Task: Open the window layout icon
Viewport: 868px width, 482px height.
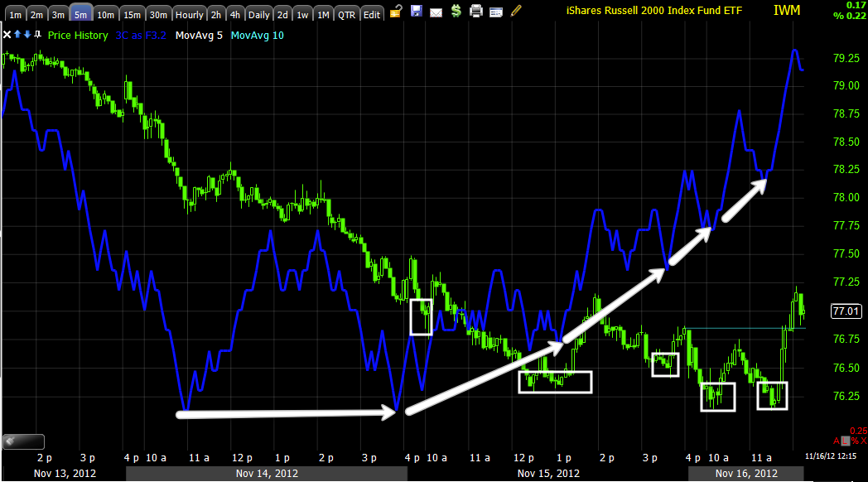Action: click(496, 12)
